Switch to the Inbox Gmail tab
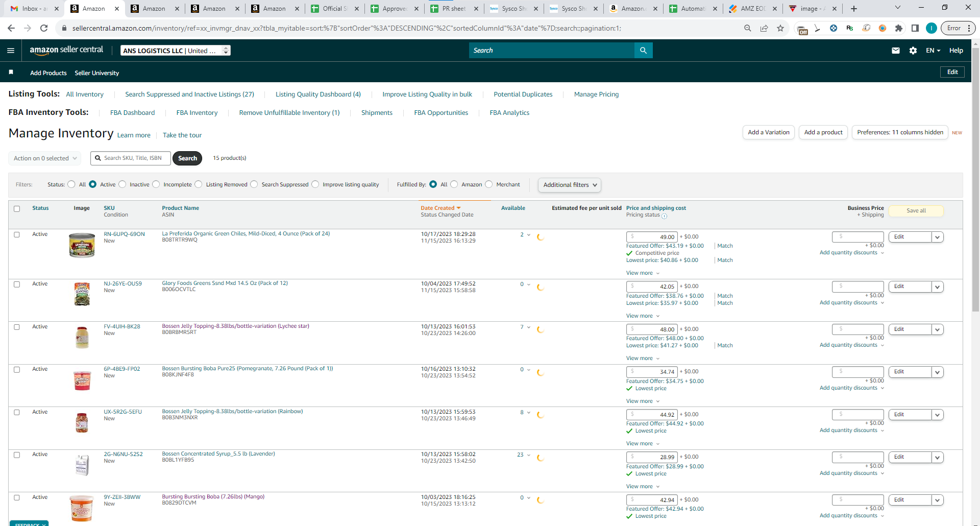 pyautogui.click(x=35, y=9)
